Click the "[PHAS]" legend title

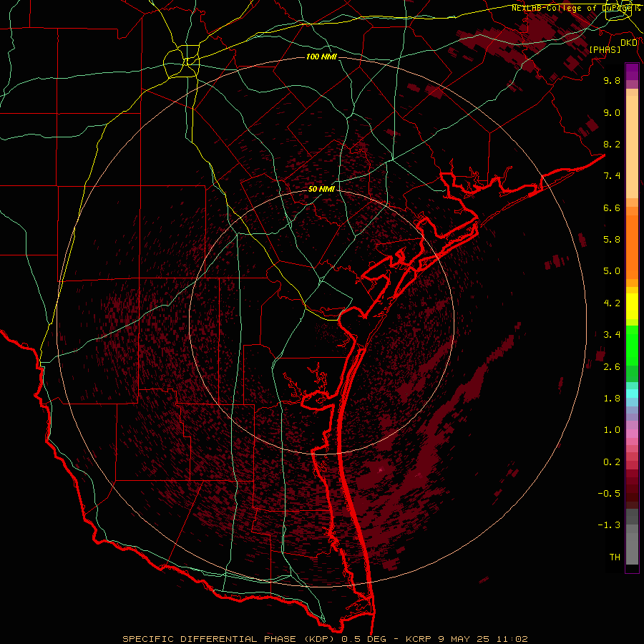[x=605, y=49]
